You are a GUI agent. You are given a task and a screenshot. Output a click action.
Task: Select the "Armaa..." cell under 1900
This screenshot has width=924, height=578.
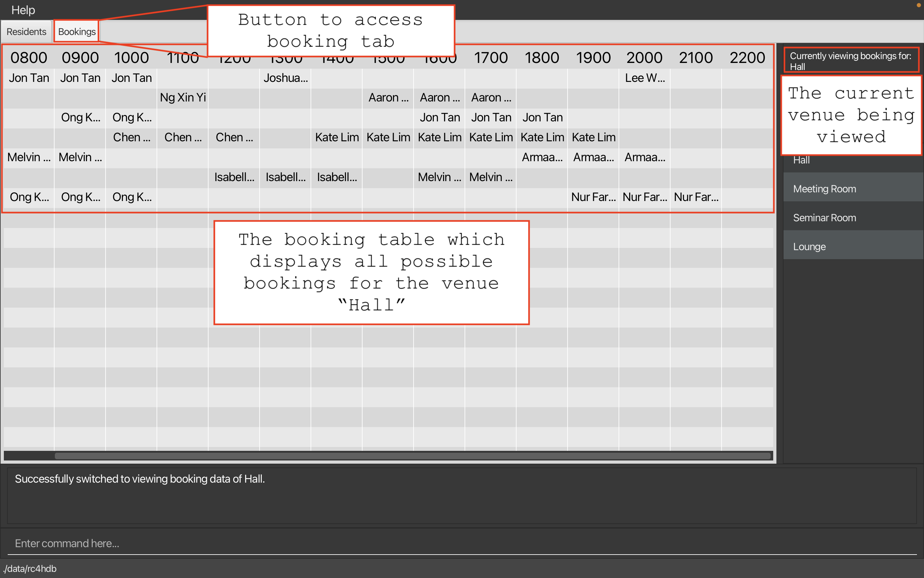(x=593, y=157)
